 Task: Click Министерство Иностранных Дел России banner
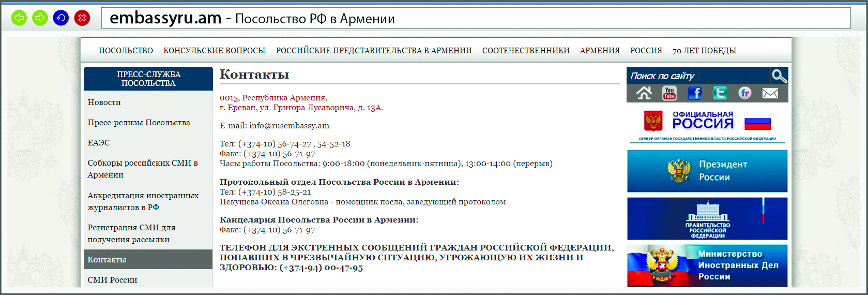coord(707,265)
